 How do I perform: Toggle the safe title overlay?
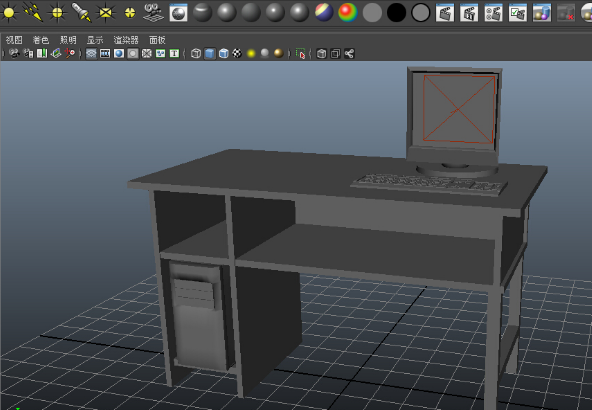[174, 54]
